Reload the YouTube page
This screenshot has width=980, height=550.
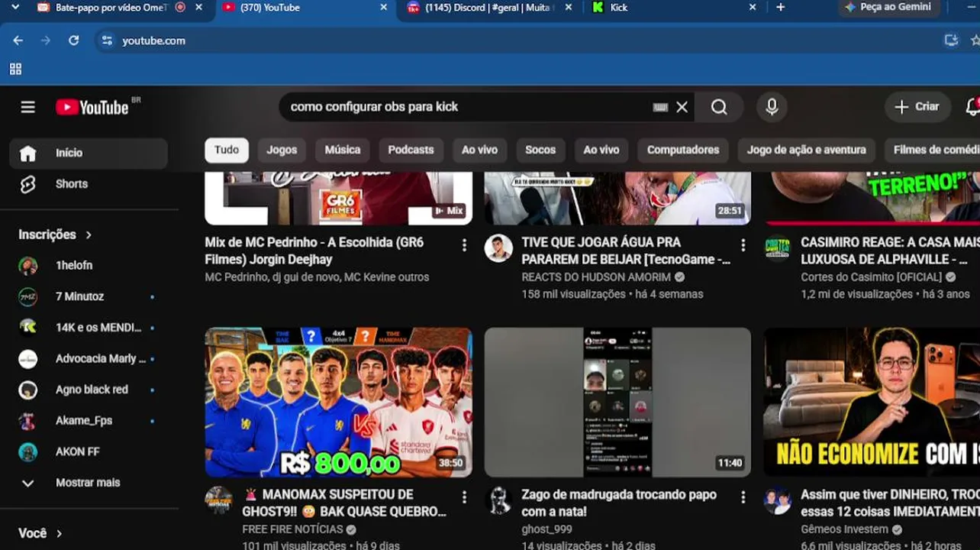click(74, 40)
